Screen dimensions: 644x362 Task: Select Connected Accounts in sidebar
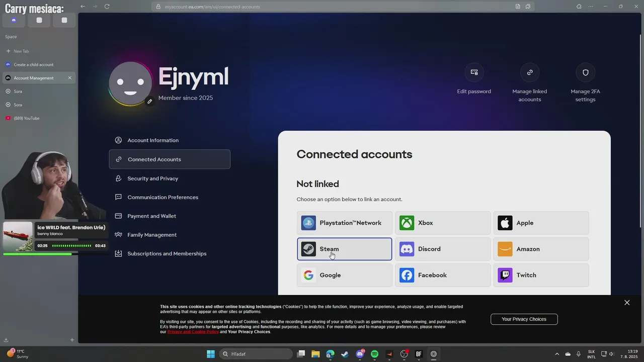pos(170,159)
